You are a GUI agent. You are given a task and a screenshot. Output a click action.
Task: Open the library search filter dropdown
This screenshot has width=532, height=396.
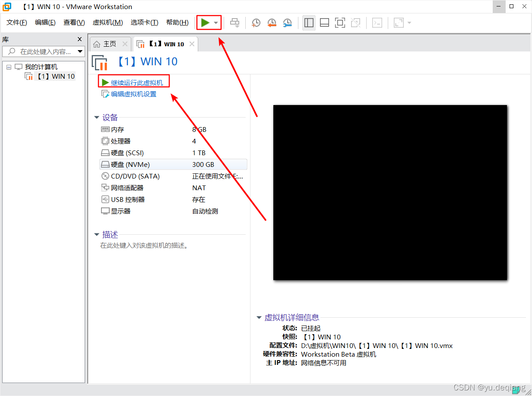tap(80, 51)
